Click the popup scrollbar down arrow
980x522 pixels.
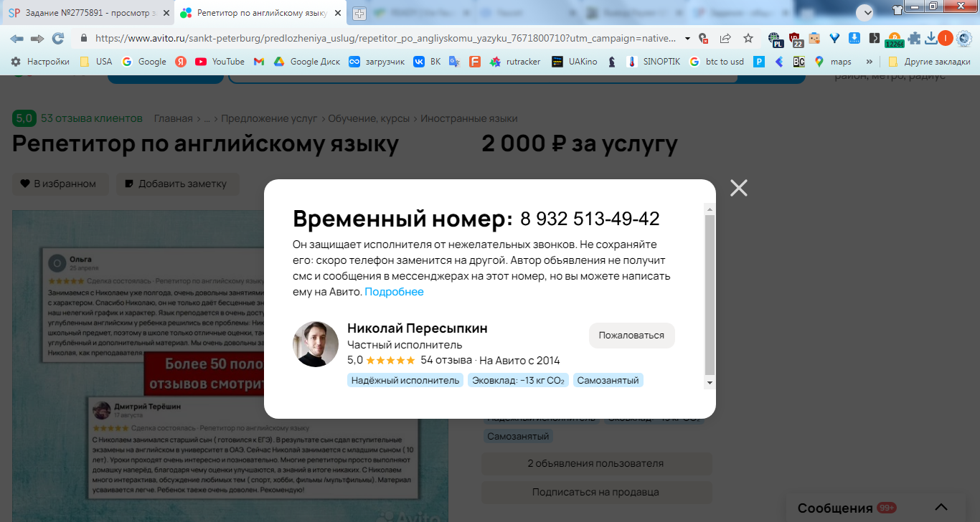[x=710, y=384]
